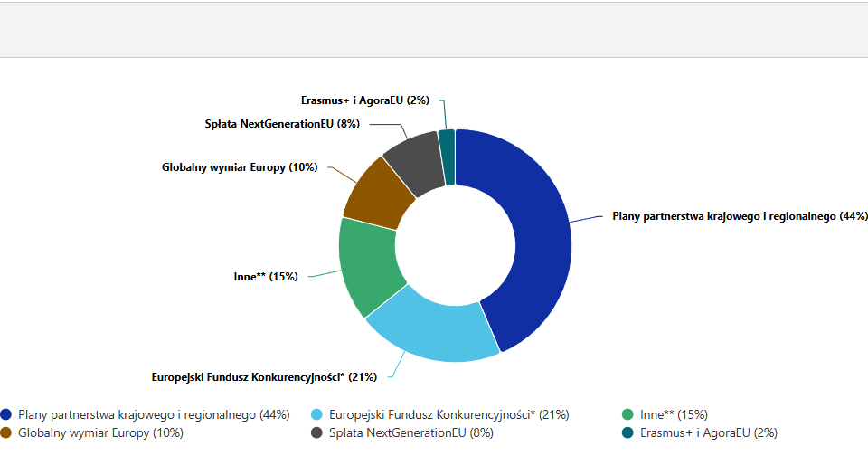This screenshot has width=868, height=475.
Task: Click the light blue legend marker circle
Action: (316, 414)
